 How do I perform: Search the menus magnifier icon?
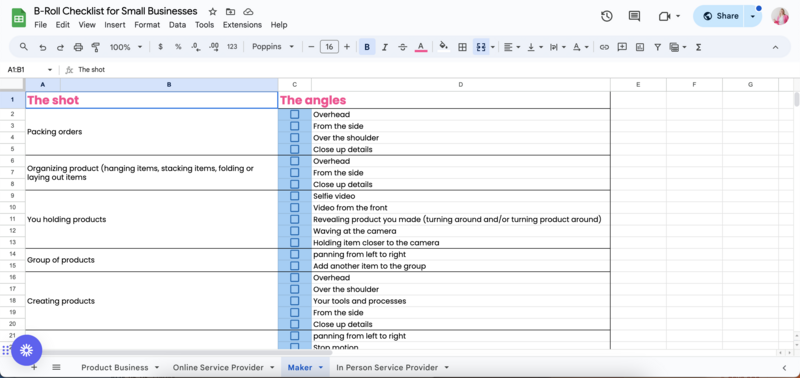[23, 47]
